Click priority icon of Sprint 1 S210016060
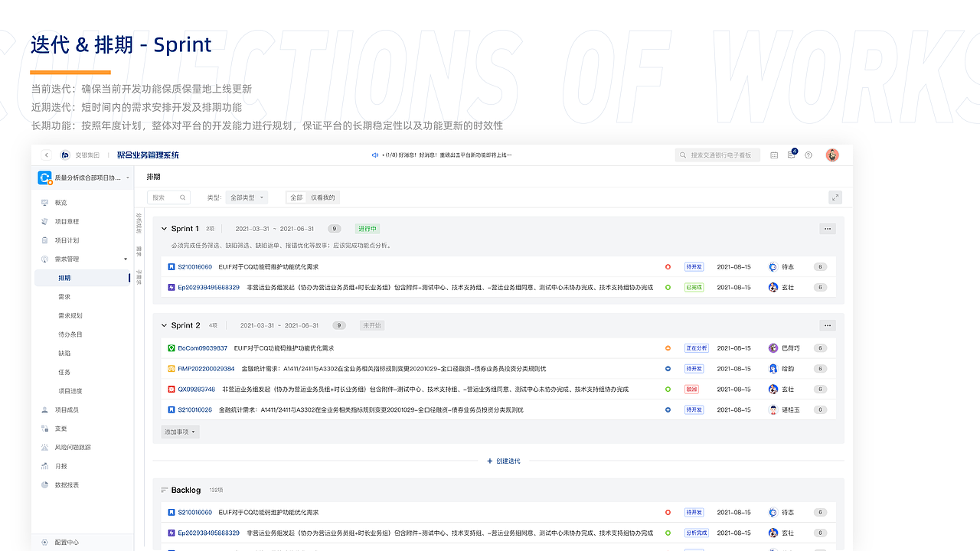 668,267
